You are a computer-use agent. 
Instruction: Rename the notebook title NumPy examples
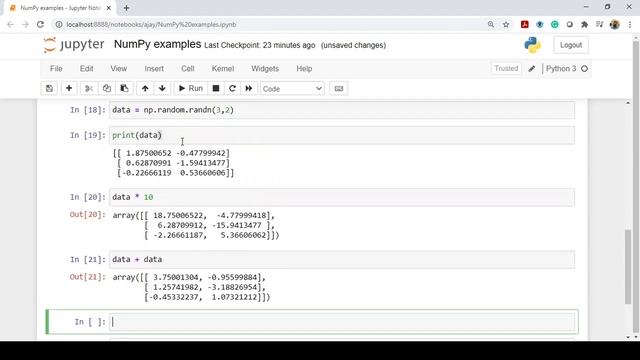(x=158, y=44)
